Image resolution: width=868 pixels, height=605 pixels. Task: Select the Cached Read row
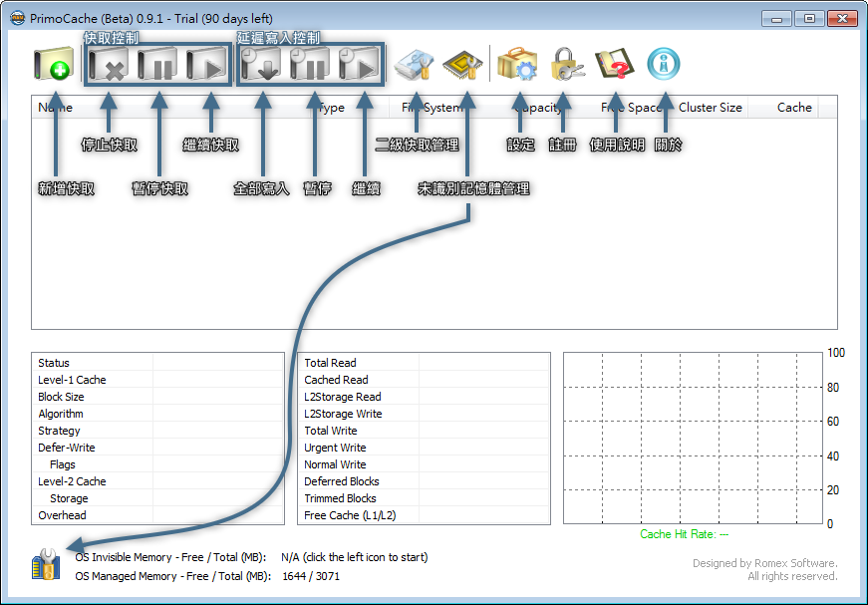pyautogui.click(x=425, y=380)
